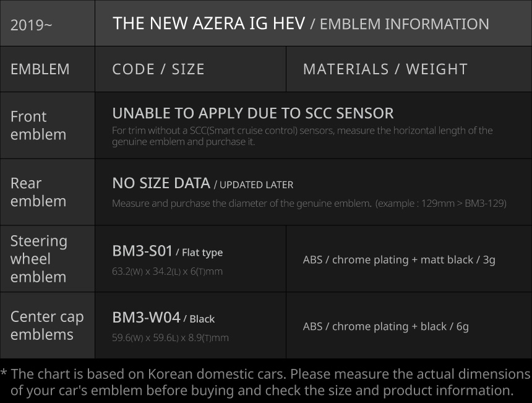The height and width of the screenshot is (403, 532).
Task: Click the 59.6(W) x 59.6L) x 8.9(T)mm dimensions
Action: tap(170, 338)
